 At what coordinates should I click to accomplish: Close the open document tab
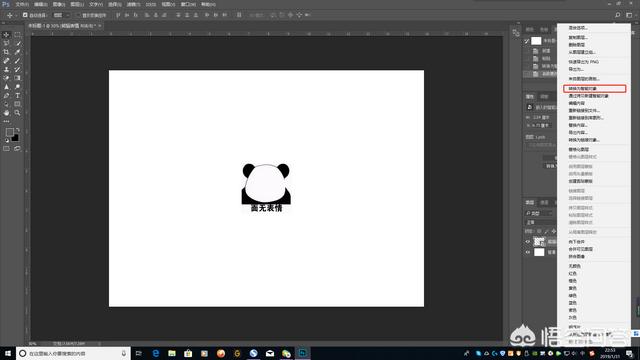point(99,26)
